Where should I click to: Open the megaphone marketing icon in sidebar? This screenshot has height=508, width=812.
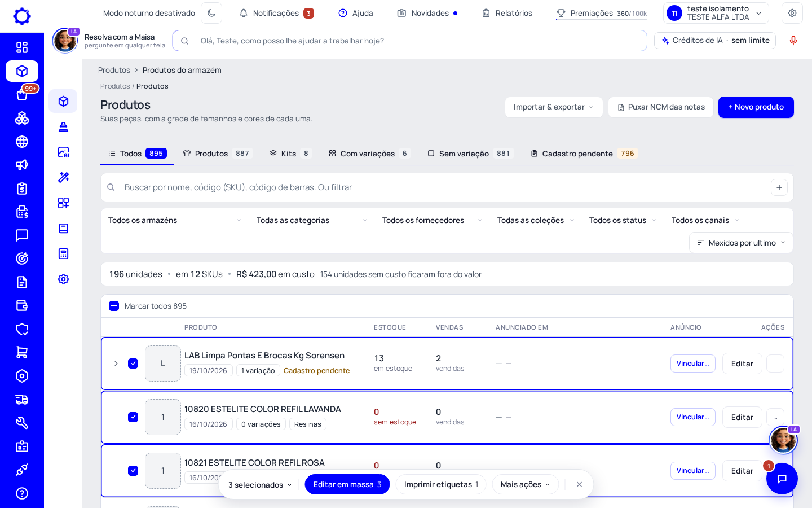(22, 165)
